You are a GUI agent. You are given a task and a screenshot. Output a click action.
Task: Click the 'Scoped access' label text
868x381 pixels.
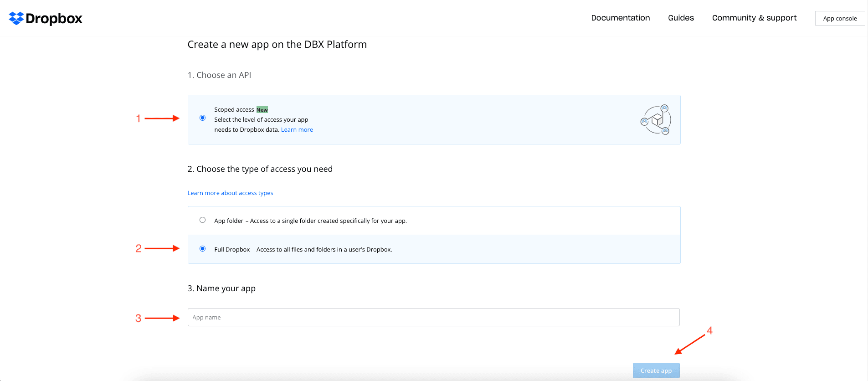click(x=234, y=110)
